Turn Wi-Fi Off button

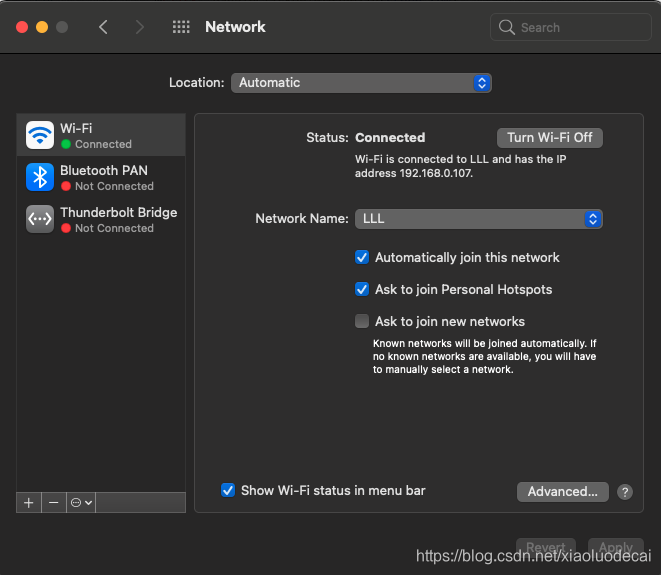tap(550, 138)
